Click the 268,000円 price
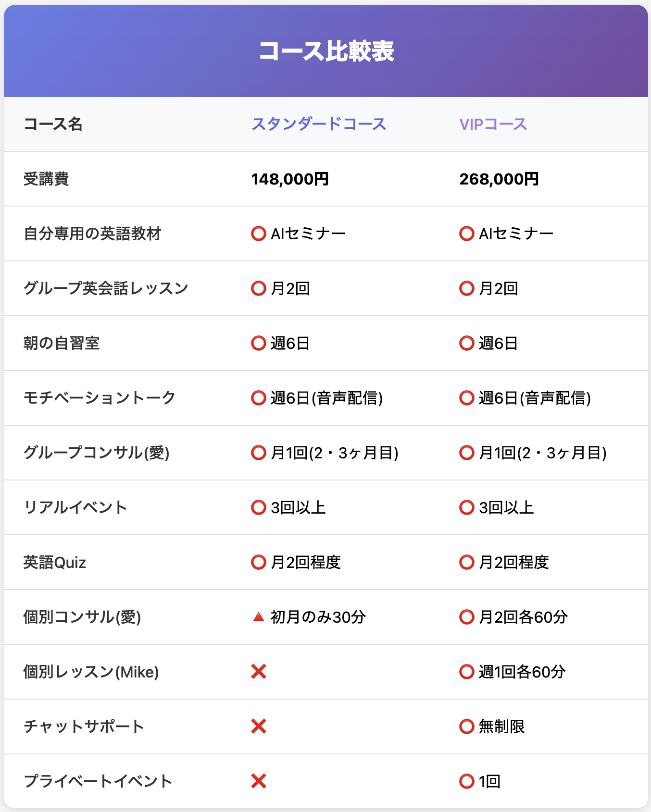This screenshot has width=651, height=812. point(499,179)
